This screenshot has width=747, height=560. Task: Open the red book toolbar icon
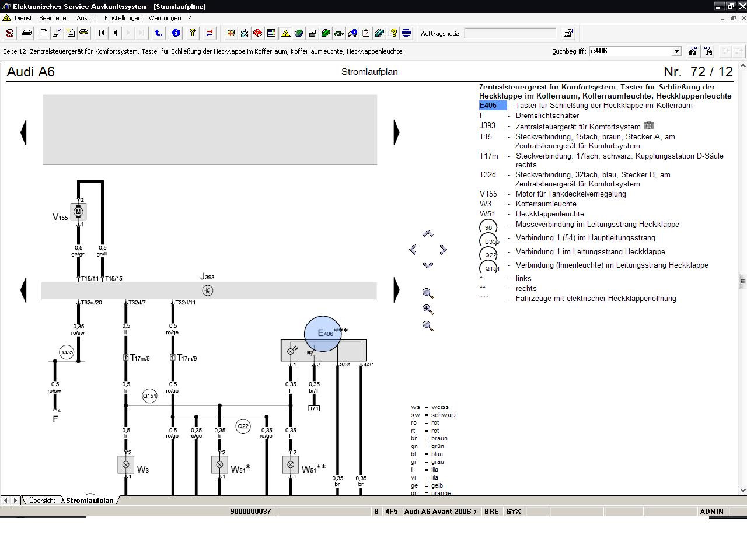[258, 33]
